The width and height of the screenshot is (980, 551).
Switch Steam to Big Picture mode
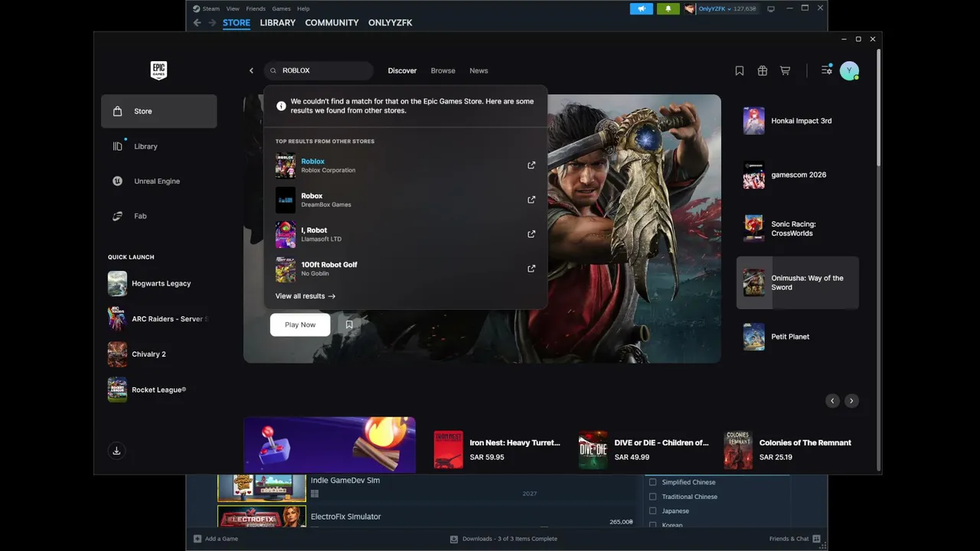pyautogui.click(x=771, y=8)
